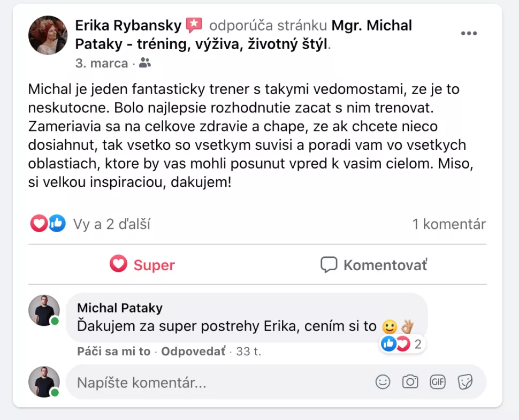Click the blue like reaction icon under post

pyautogui.click(x=57, y=224)
